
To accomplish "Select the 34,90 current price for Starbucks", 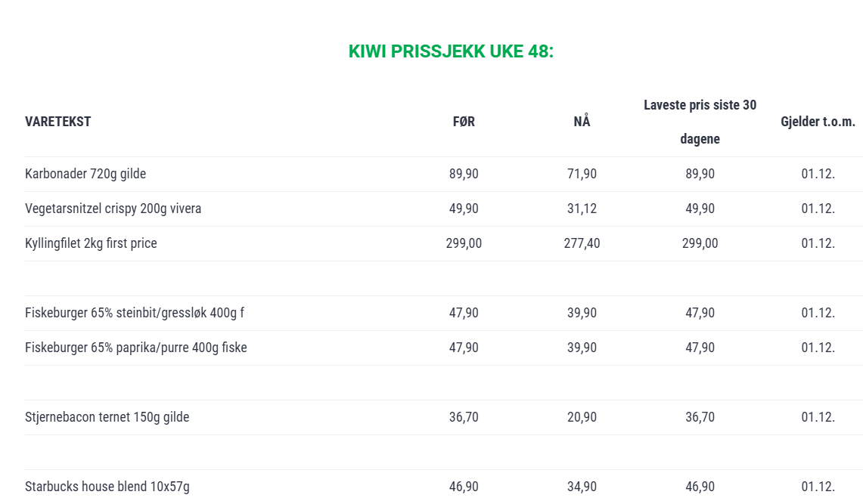I will 582,487.
